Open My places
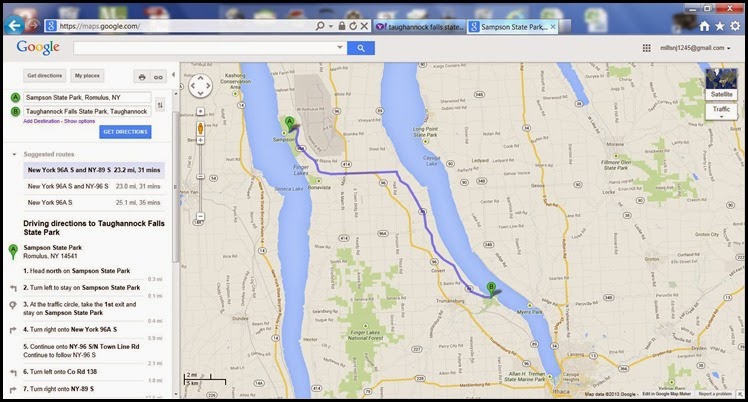748x402 pixels. (x=87, y=76)
